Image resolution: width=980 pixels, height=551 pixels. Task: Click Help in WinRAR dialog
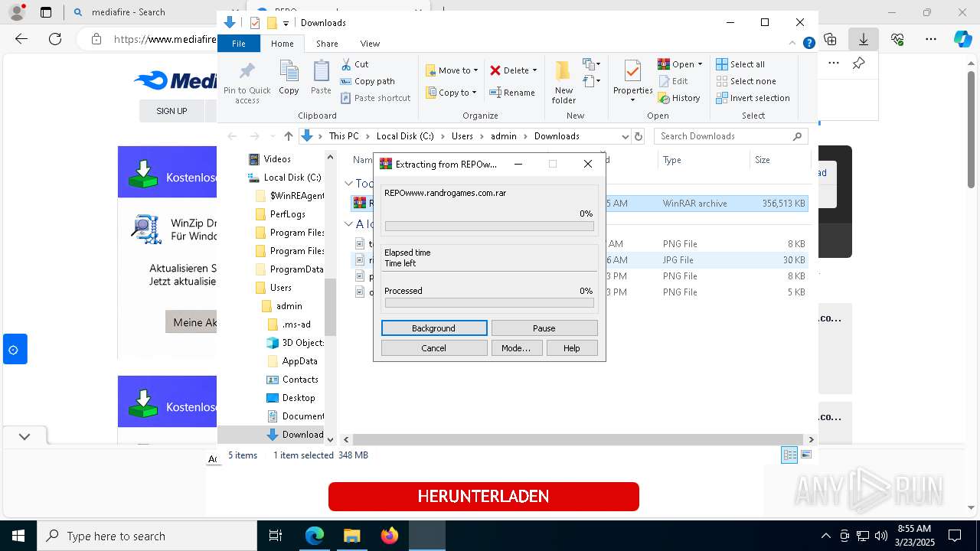tap(572, 348)
